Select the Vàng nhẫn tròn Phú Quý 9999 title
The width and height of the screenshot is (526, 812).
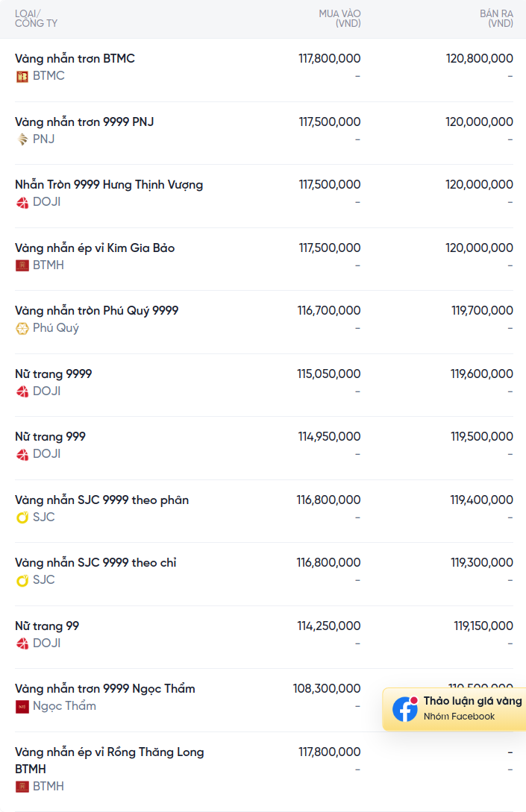(x=96, y=310)
